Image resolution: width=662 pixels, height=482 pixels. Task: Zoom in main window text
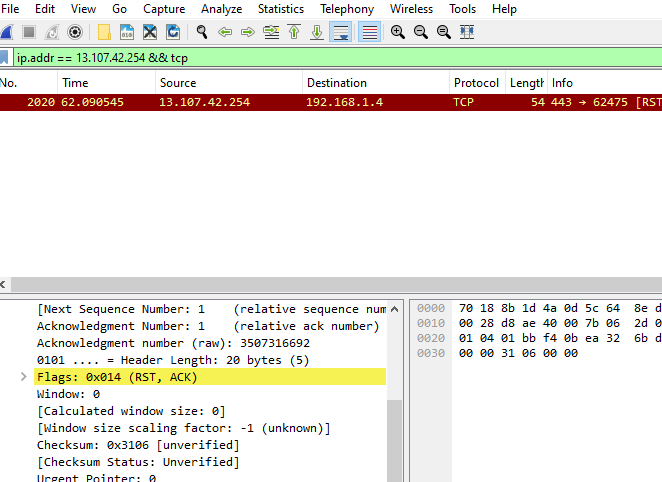point(398,32)
